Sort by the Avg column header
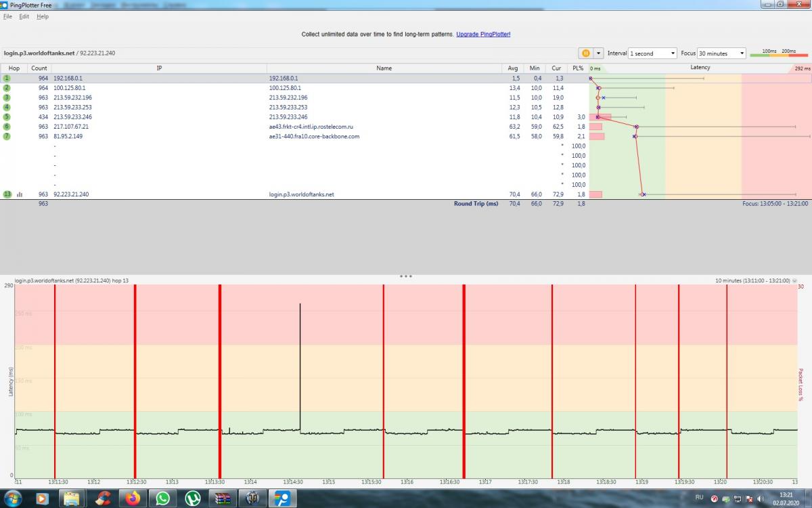The image size is (812, 508). (513, 68)
